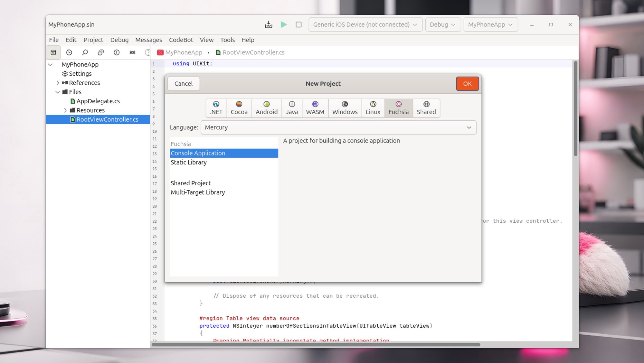Switch to the Android platform tab
Image resolution: width=644 pixels, height=363 pixels.
point(267,108)
